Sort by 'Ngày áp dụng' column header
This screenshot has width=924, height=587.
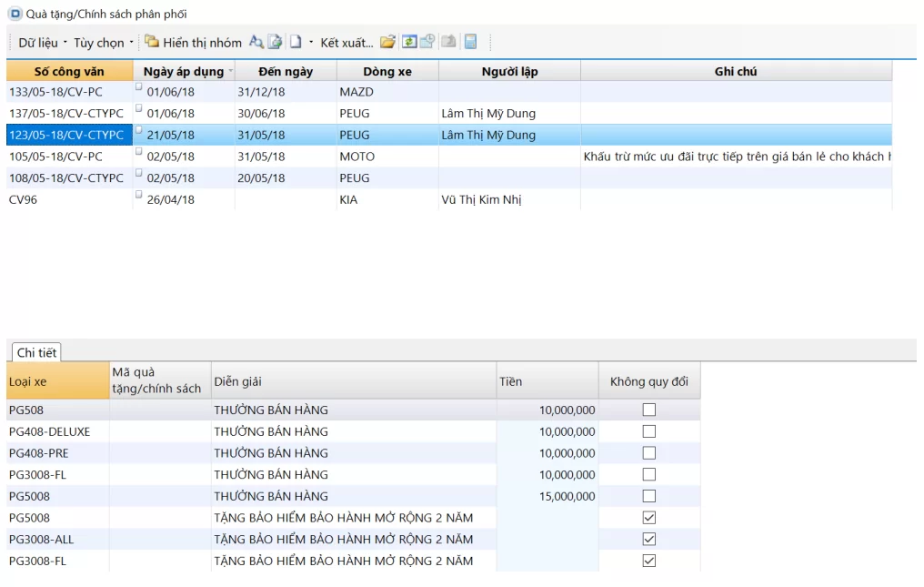183,71
